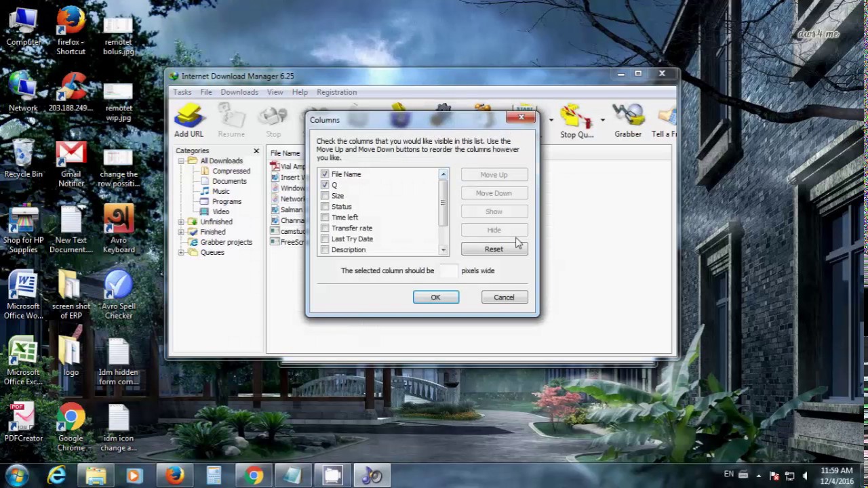Check the Status column checkbox

(x=325, y=207)
